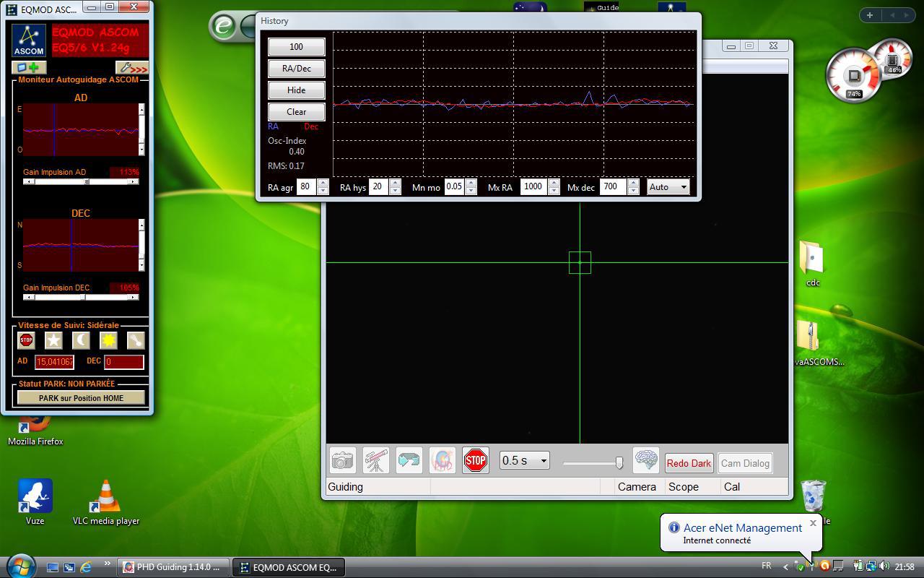Expand EQMOD setup with wrench arrows button
The height and width of the screenshot is (578, 924).
coord(132,68)
